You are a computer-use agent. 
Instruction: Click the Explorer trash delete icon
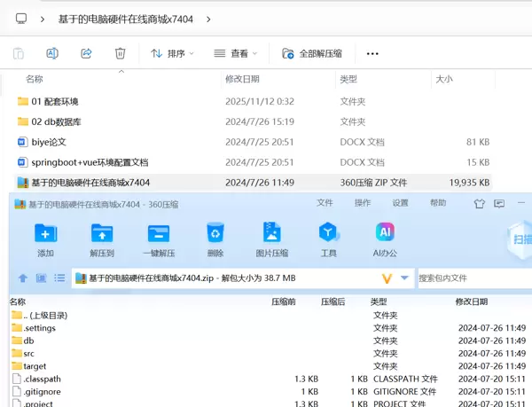[x=121, y=53]
